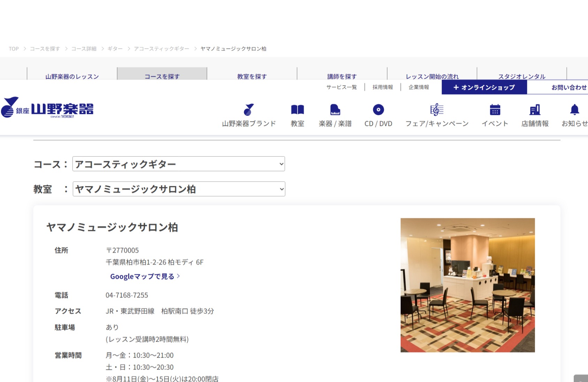Click the access text 柏駅南口 徒歩3分
Image resolution: width=588 pixels, height=382 pixels.
click(x=187, y=311)
